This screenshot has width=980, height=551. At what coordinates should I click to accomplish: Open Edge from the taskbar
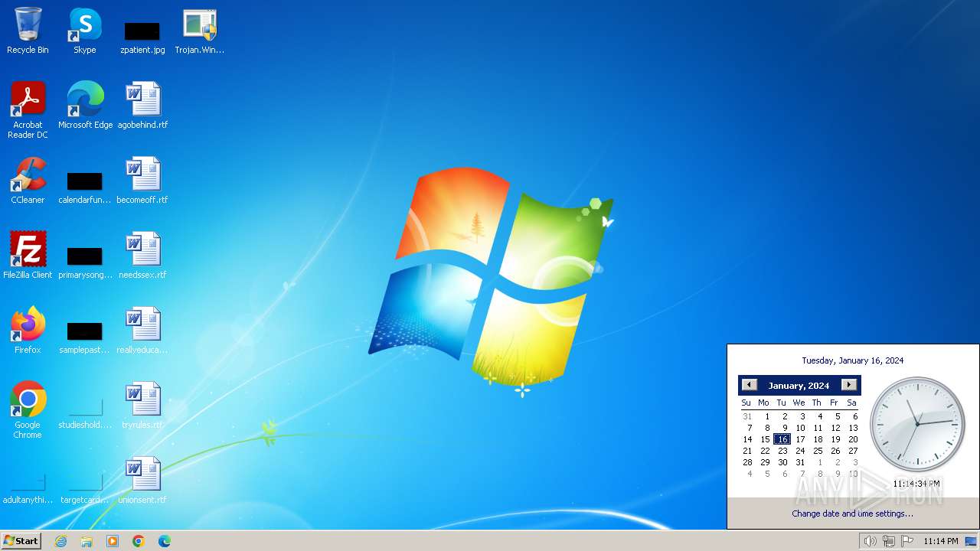click(165, 541)
